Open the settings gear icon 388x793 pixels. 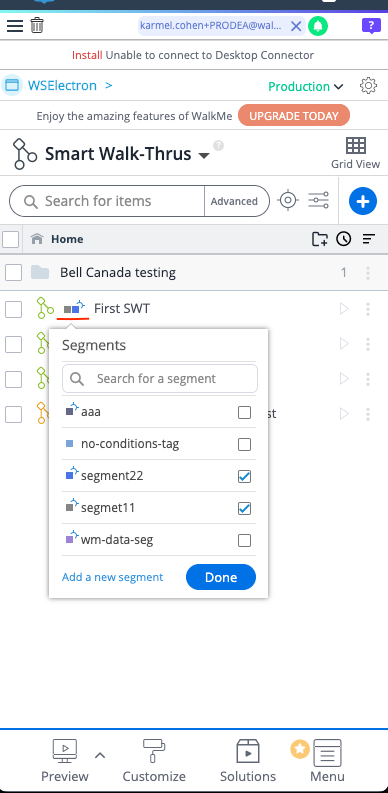pyautogui.click(x=368, y=85)
